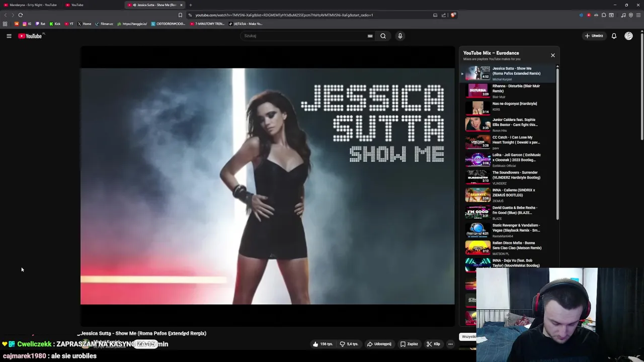Play Nas ne dogonyat [Hardstyle] from the mix
Screen dimensions: 644x362
[x=508, y=108]
